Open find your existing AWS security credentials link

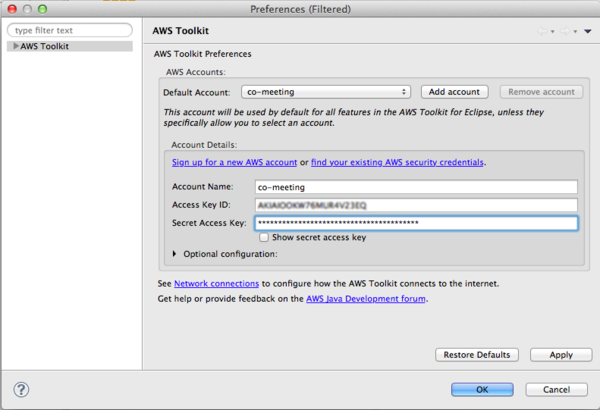(x=397, y=162)
